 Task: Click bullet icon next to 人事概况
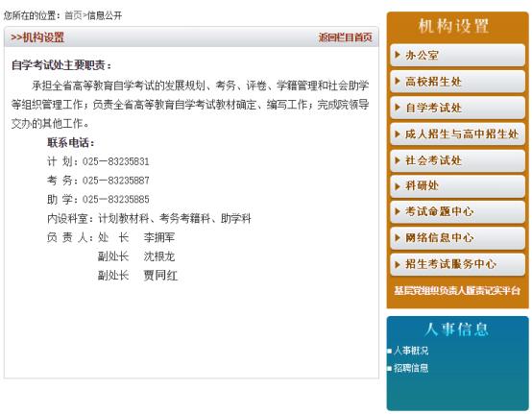click(x=390, y=351)
